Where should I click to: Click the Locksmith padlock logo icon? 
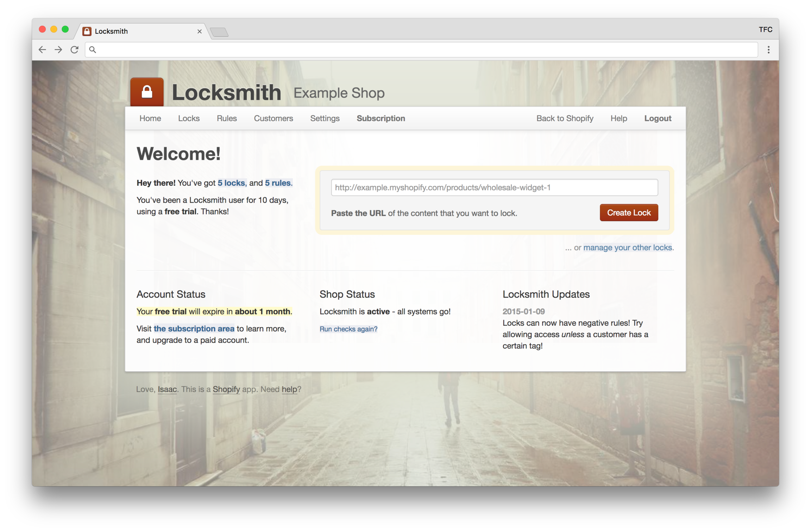[x=147, y=92]
